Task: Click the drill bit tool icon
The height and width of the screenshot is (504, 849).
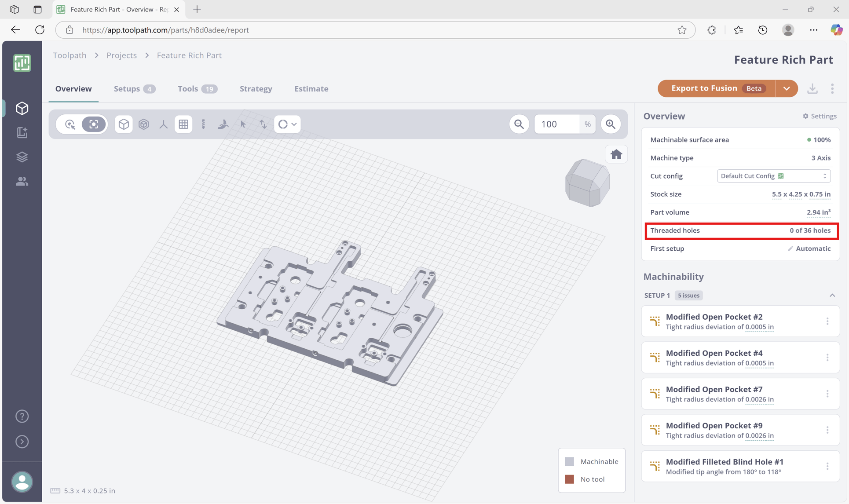Action: 203,124
